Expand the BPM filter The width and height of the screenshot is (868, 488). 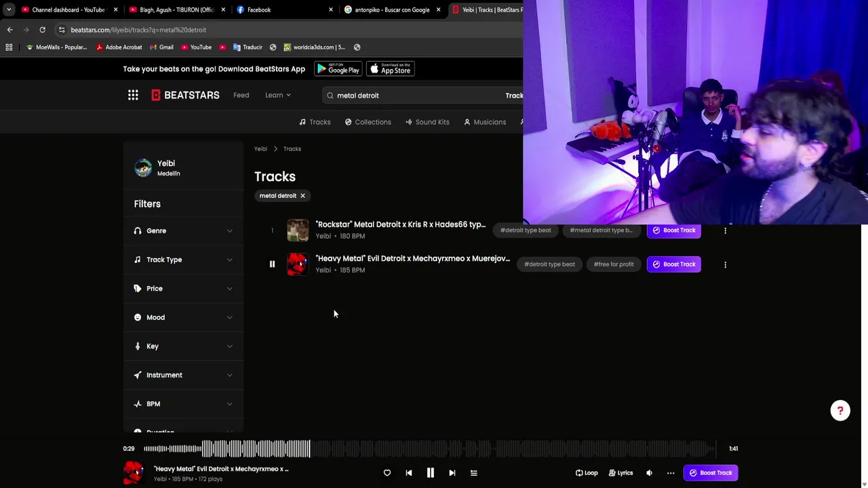tap(183, 404)
